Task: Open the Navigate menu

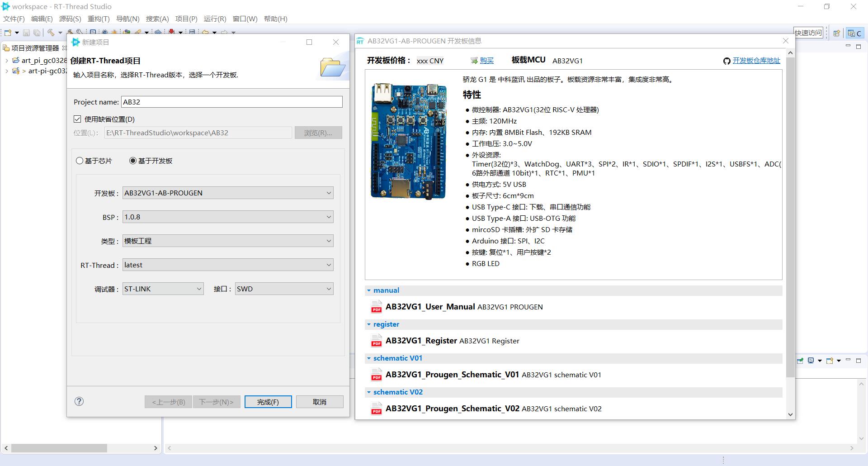Action: (x=128, y=19)
